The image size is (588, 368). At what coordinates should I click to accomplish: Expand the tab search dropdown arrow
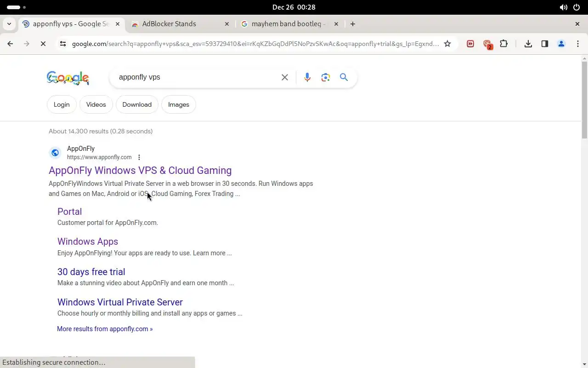click(x=9, y=24)
